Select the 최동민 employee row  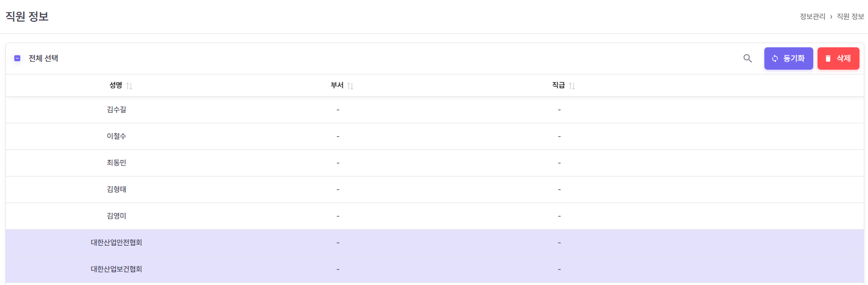pyautogui.click(x=116, y=163)
